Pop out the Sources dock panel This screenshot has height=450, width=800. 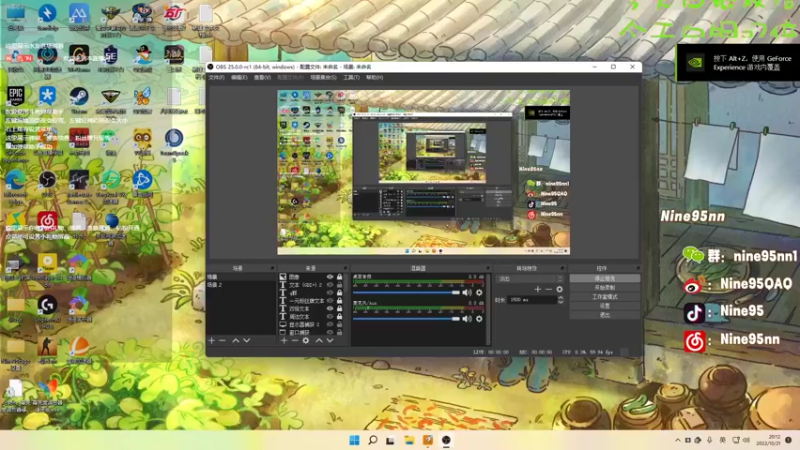point(345,268)
